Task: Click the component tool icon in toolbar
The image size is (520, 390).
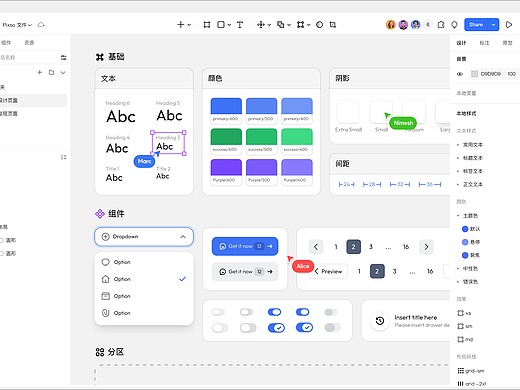Action: click(300, 25)
